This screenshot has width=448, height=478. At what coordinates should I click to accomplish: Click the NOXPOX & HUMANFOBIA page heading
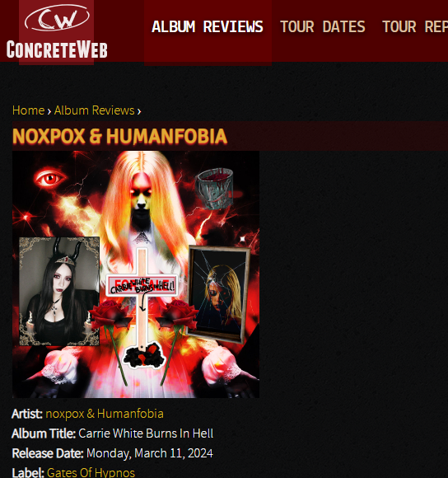(119, 136)
